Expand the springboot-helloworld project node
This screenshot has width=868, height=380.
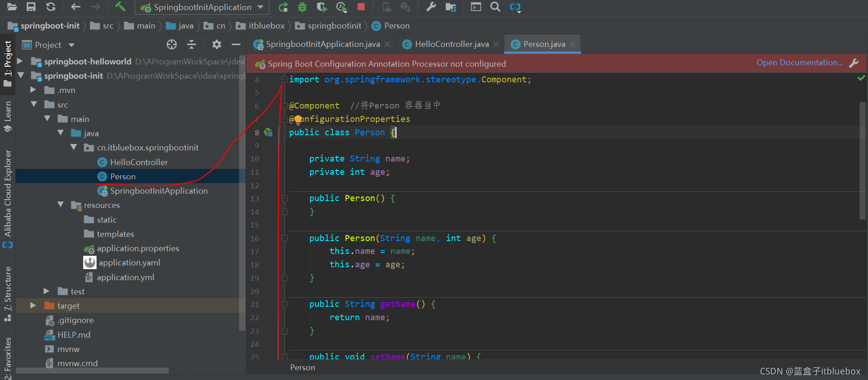[20, 61]
